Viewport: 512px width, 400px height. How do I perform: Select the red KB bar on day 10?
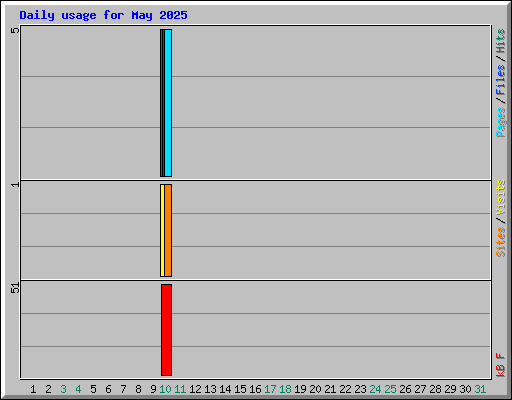tap(166, 330)
